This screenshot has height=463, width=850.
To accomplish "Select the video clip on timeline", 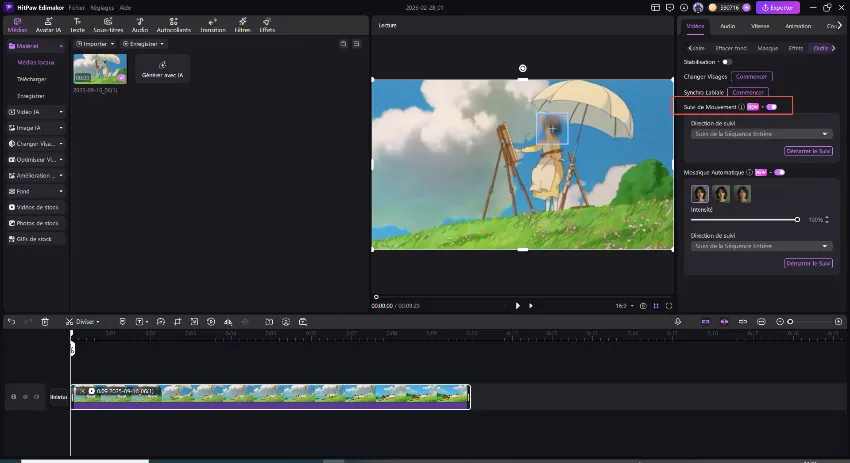I will click(x=271, y=397).
